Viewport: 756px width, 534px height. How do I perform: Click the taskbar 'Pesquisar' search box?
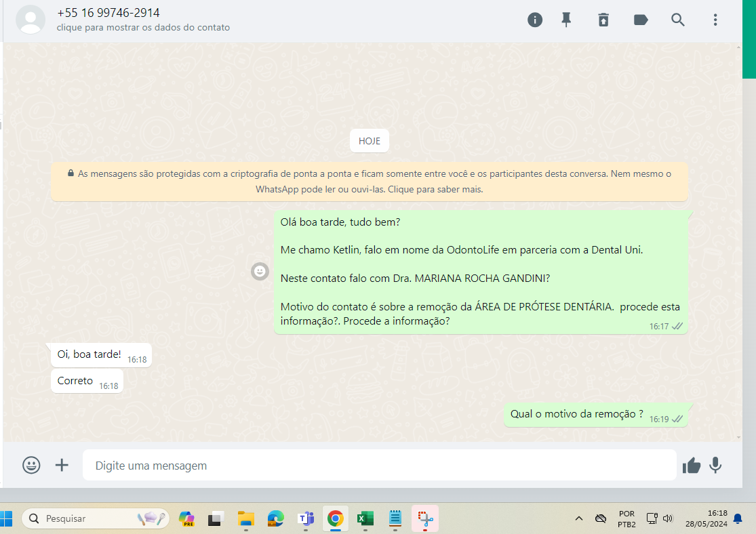tap(96, 518)
